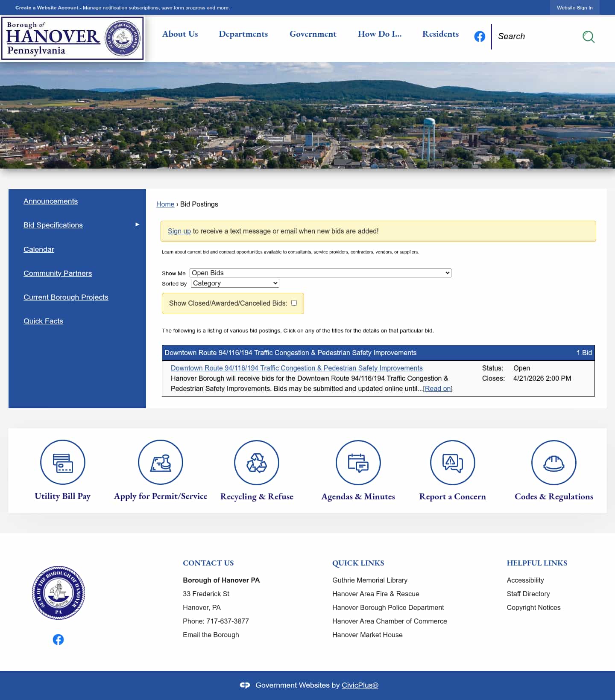Image resolution: width=615 pixels, height=700 pixels.
Task: Click the Codes & Regulations text label
Action: pyautogui.click(x=554, y=496)
